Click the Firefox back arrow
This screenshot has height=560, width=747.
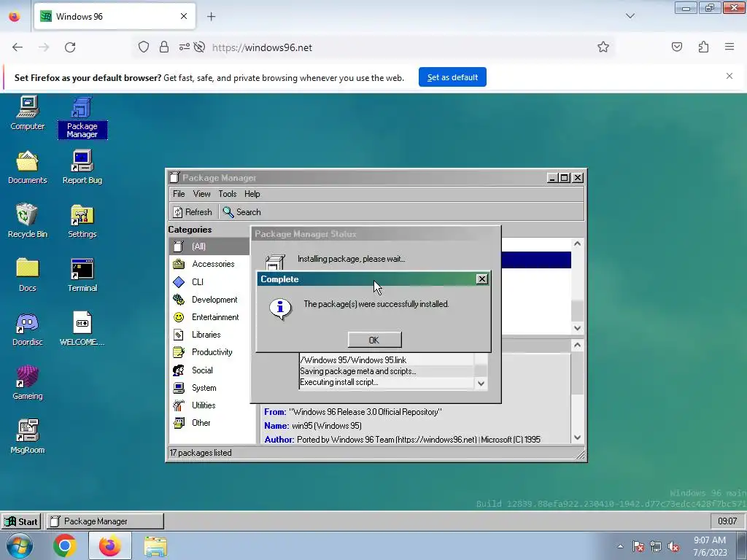pyautogui.click(x=18, y=47)
